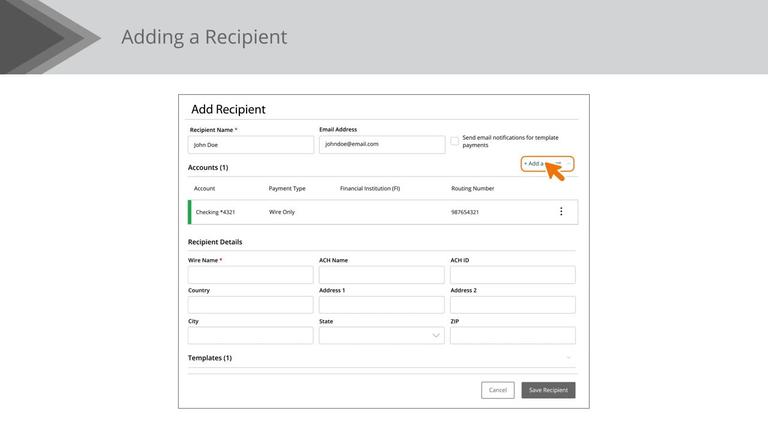Expand the Templates (1) section
Screen dimensions: 768x432
coord(568,358)
